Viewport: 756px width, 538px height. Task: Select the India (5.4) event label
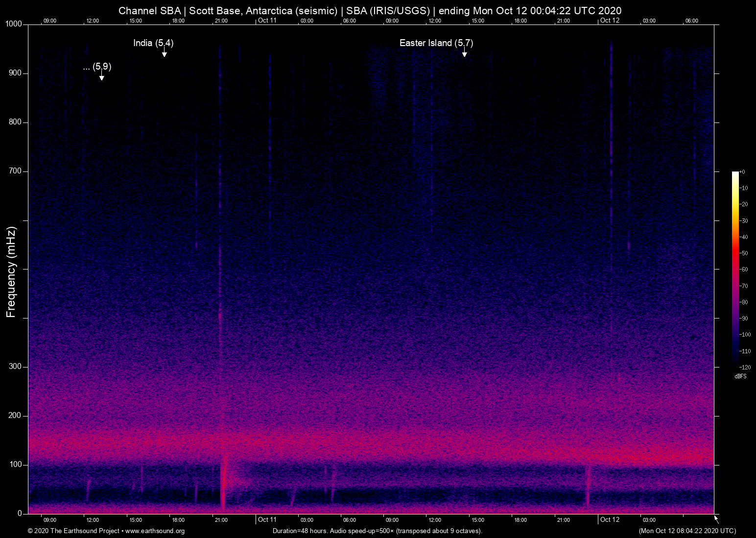point(153,43)
